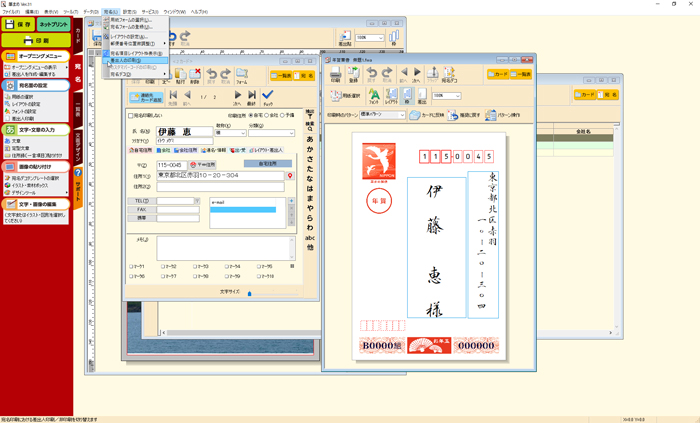Select the 会社 print address radio button
700x423 pixels.
click(265, 115)
